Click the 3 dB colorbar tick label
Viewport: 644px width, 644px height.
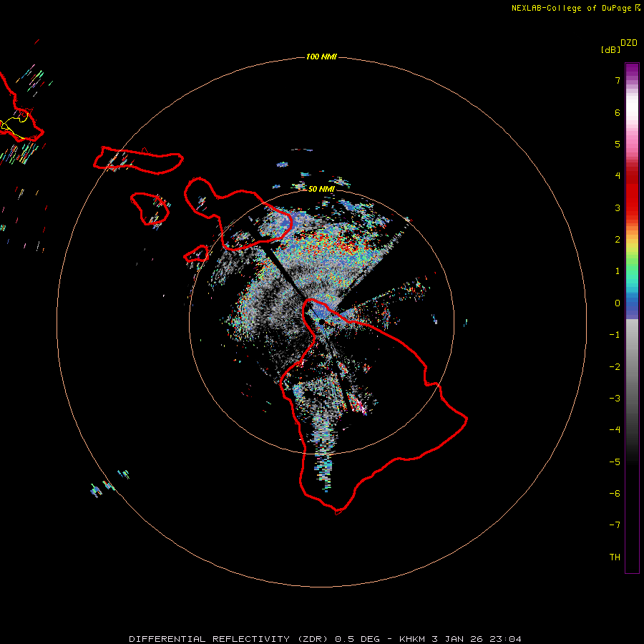[x=618, y=208]
